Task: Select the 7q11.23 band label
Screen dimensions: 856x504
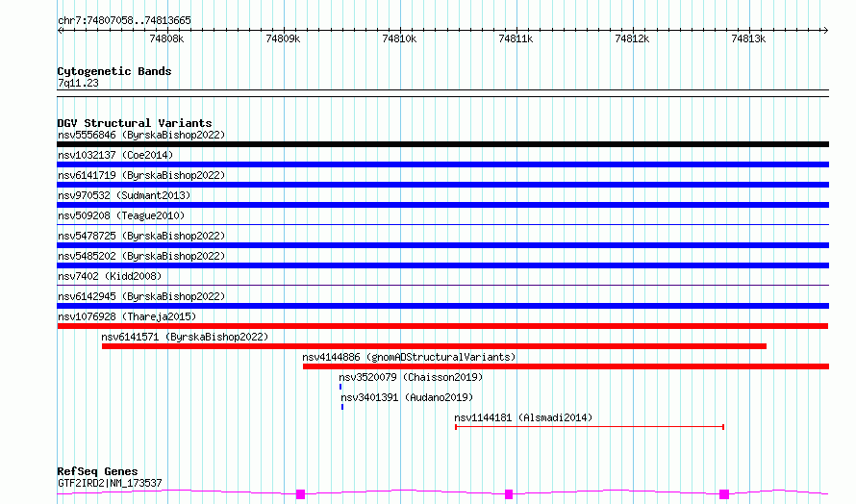Action: click(78, 83)
